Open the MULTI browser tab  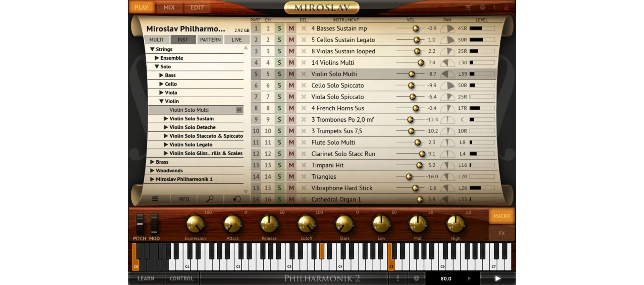tap(156, 40)
